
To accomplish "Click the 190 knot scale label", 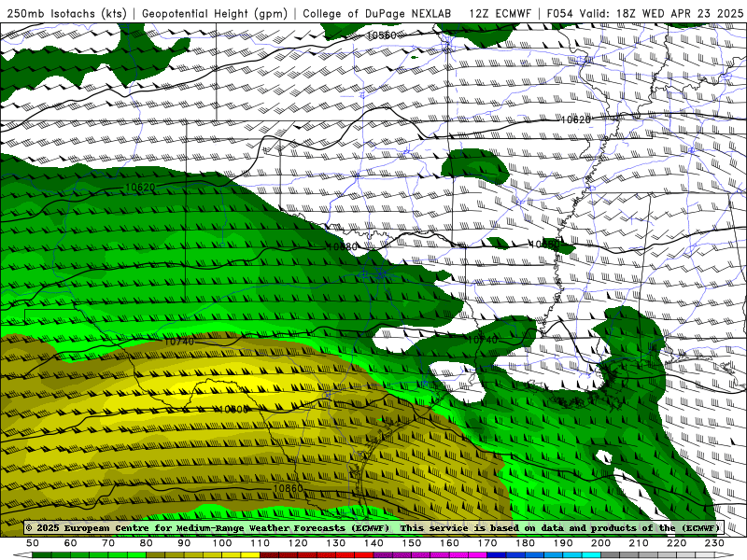I will coord(563,543).
